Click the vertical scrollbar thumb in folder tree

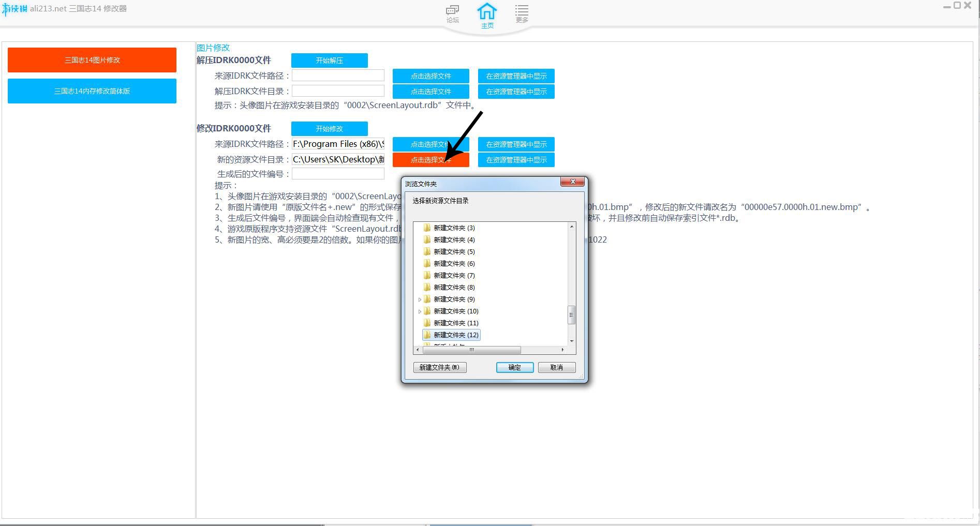click(x=572, y=314)
